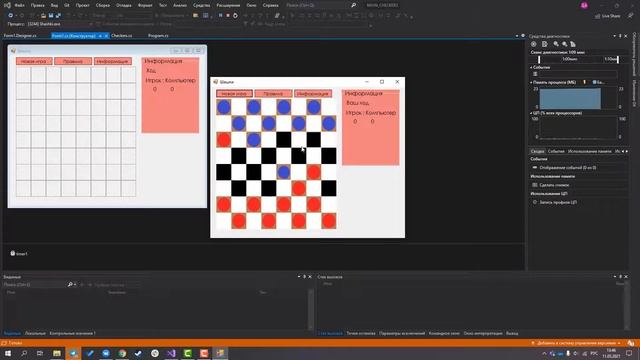640x360 pixels.
Task: Open the Visual Studio search icon
Action: click(x=353, y=5)
